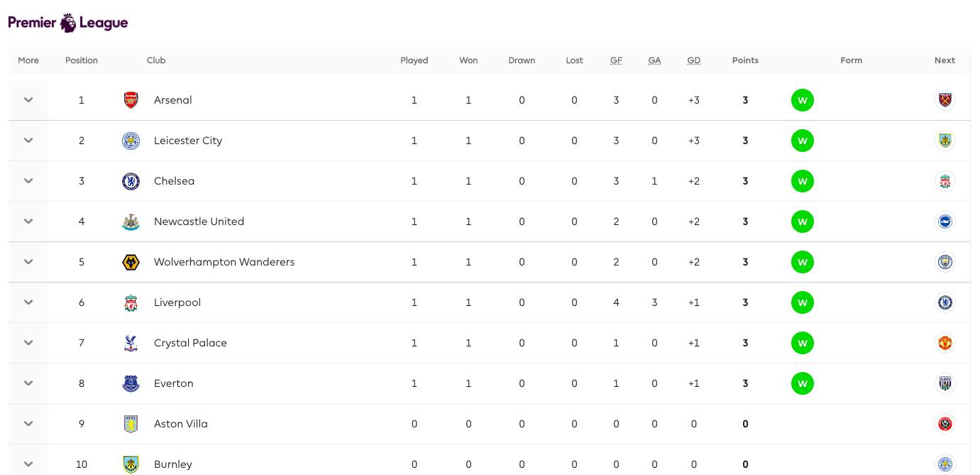Screen dimensions: 980x475
Task: Expand the Leicester City row chevron
Action: pyautogui.click(x=28, y=141)
